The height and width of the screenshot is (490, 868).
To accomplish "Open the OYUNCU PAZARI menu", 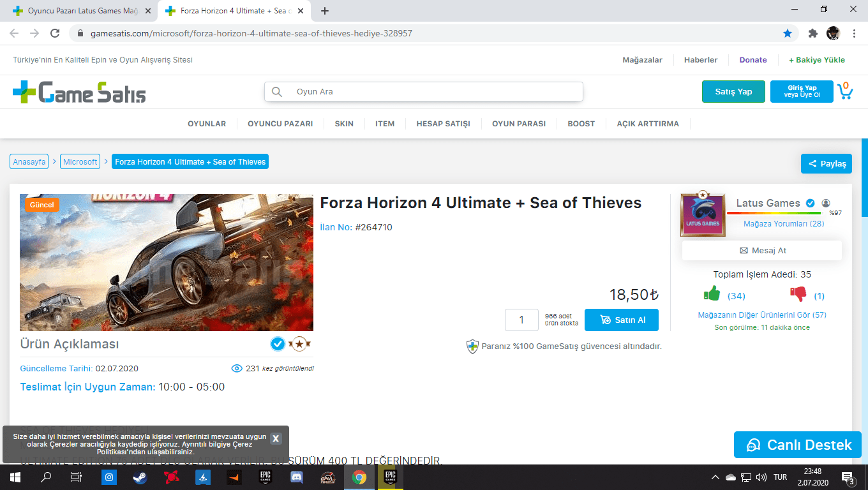I will click(x=280, y=124).
